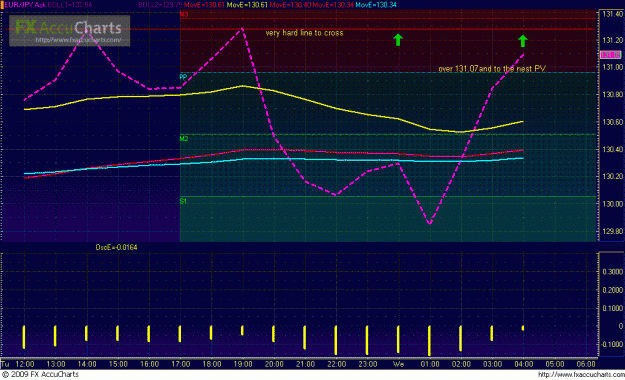Screen dimensions: 625x380
Task: Click the © 2009 FX AccuCharts copyright text
Action: (x=40, y=374)
